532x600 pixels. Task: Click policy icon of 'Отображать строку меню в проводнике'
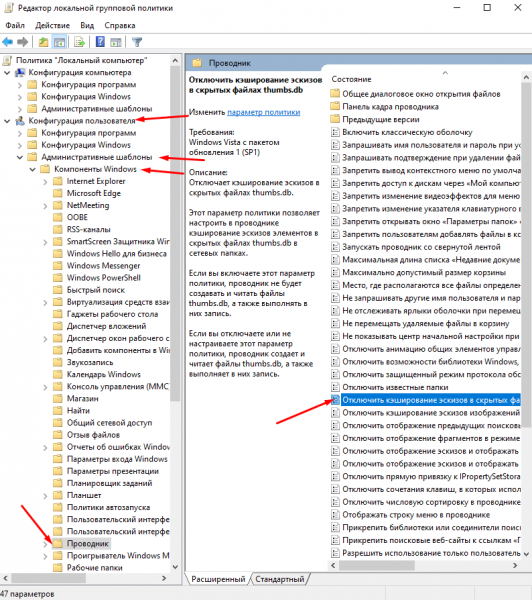335,515
